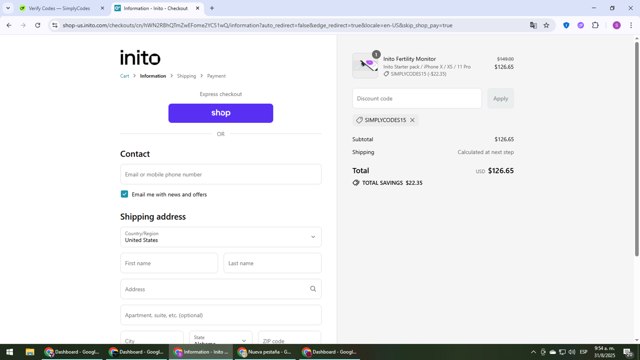
Task: Open the tab search dropdown arrow
Action: 8,8
